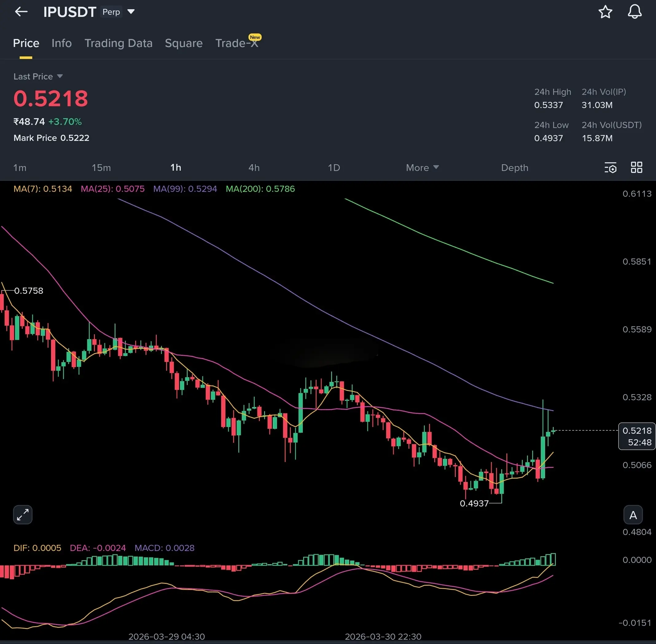656x644 pixels.
Task: Click the MA(99) indicator label
Action: 185,189
